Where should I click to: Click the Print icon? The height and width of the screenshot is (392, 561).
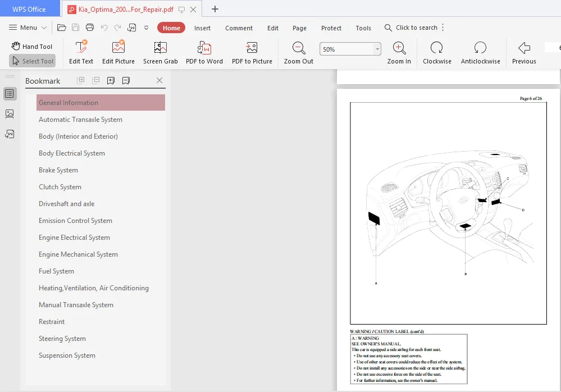click(x=90, y=28)
